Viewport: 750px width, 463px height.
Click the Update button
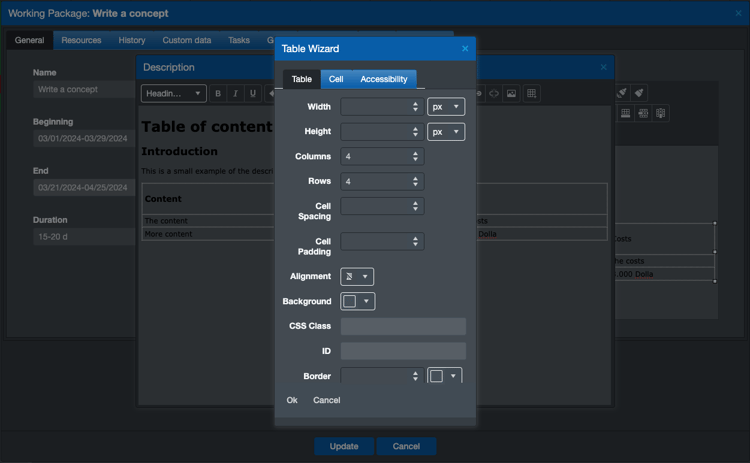[344, 446]
